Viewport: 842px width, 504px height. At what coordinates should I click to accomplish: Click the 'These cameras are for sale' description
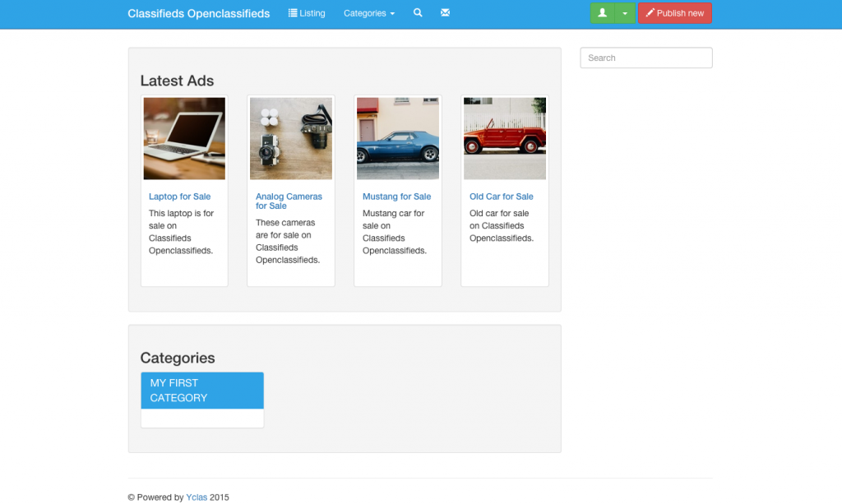[288, 241]
